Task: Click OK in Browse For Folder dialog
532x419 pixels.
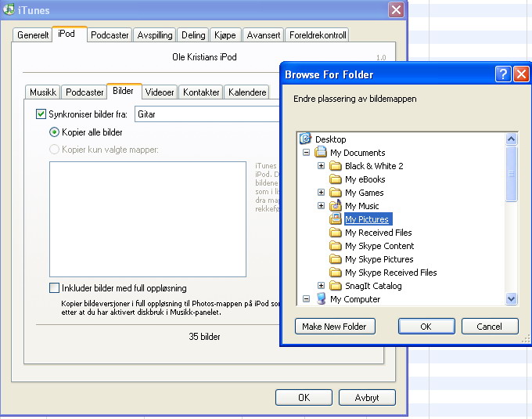Action: [426, 327]
